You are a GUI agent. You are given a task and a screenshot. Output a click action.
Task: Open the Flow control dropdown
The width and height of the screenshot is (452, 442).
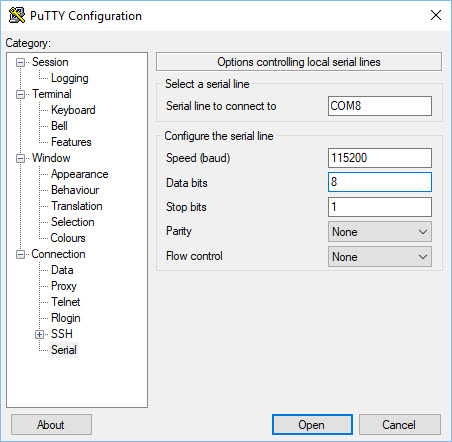380,257
